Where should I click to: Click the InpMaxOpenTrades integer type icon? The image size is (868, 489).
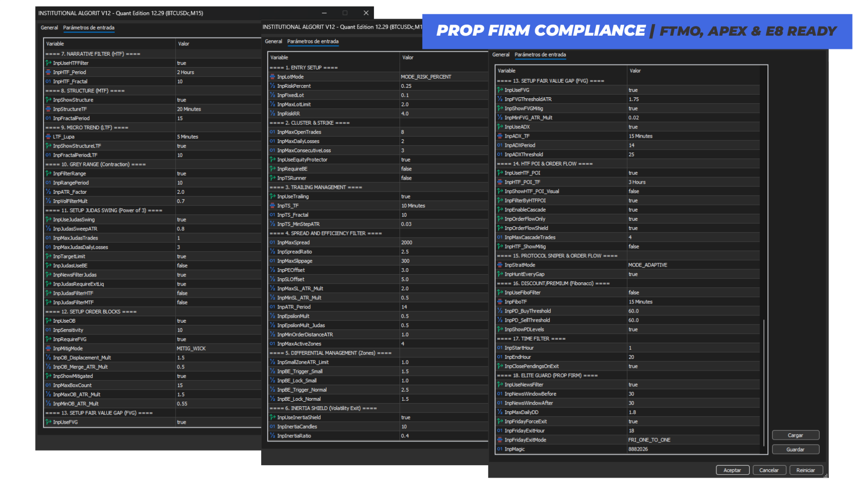(272, 132)
